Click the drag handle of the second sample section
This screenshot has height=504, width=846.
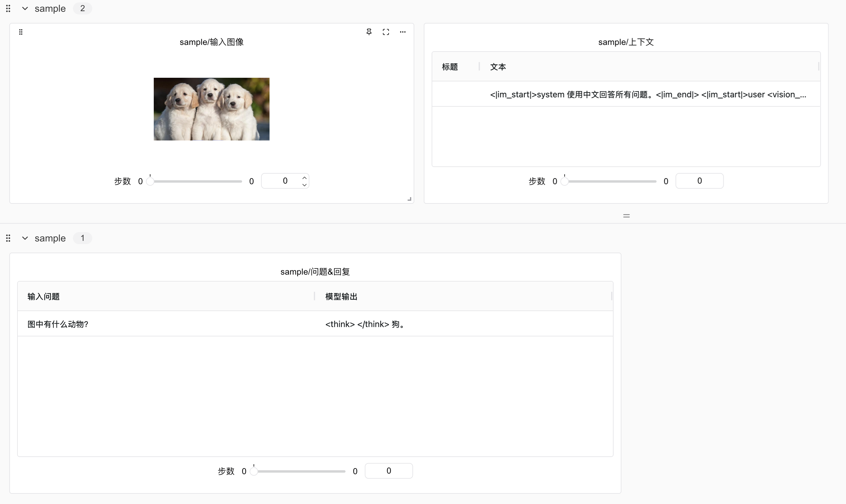(x=8, y=238)
